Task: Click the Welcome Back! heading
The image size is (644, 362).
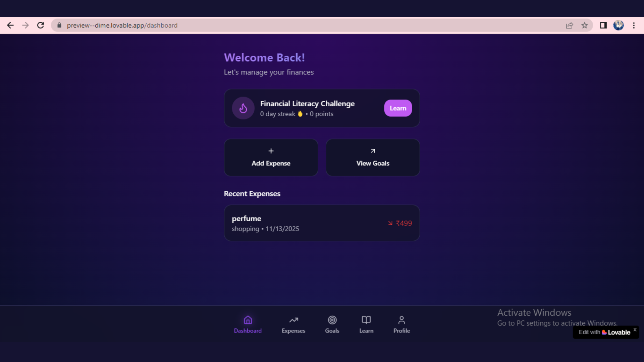Action: 264,58
